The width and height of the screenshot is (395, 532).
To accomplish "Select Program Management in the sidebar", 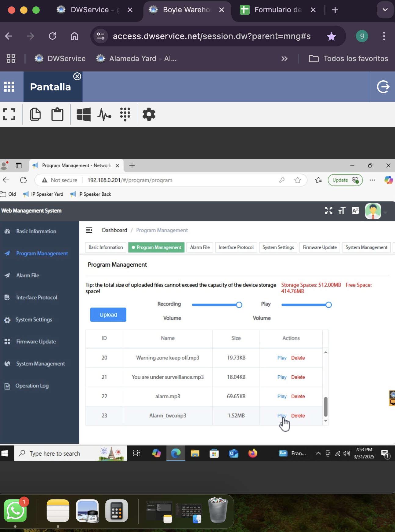I will [x=42, y=253].
